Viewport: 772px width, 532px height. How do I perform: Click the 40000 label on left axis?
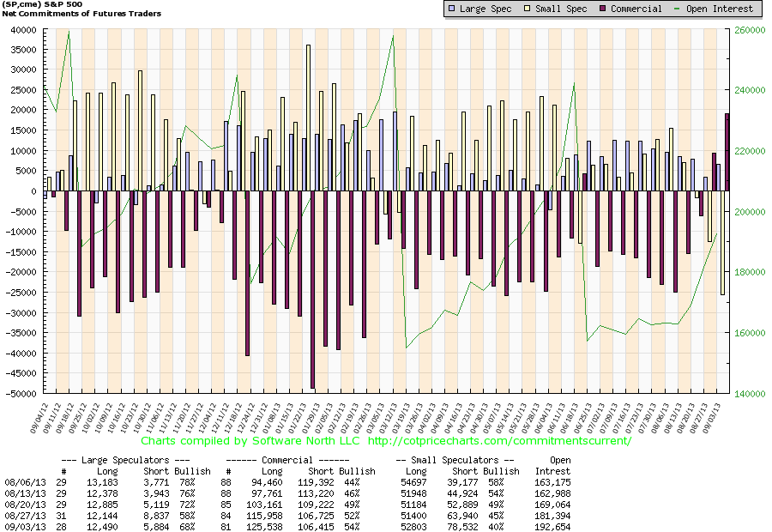coord(21,29)
